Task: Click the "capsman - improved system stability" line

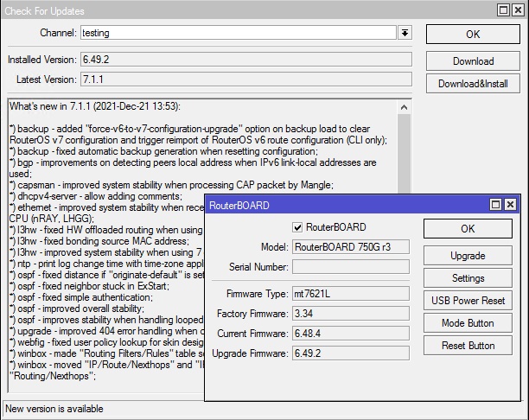Action: click(x=171, y=185)
